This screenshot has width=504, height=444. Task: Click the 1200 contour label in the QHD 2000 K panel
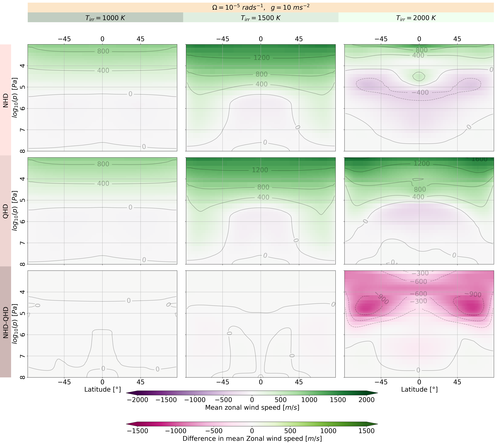(x=422, y=164)
